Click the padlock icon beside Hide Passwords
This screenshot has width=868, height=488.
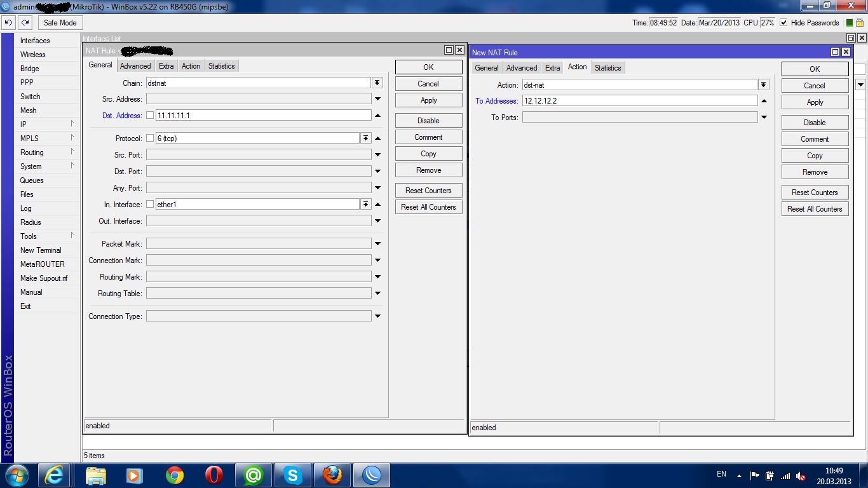pos(860,22)
